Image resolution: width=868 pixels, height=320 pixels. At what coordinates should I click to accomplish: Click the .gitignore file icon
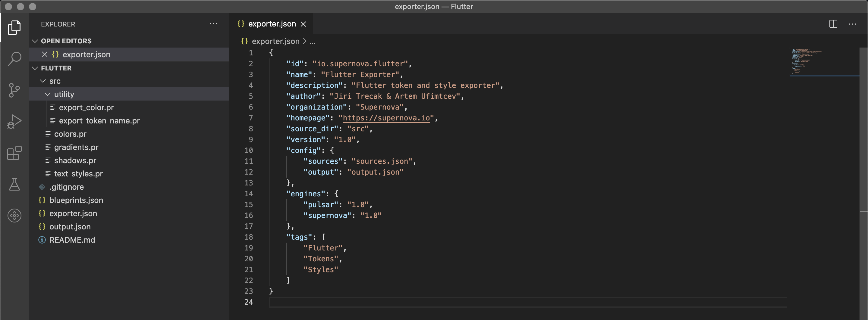(x=42, y=187)
